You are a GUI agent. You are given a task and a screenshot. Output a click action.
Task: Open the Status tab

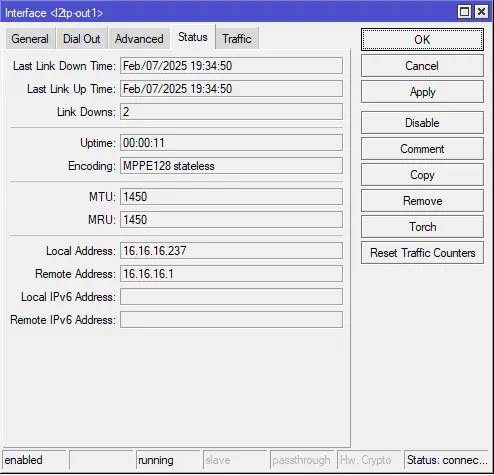(x=193, y=37)
